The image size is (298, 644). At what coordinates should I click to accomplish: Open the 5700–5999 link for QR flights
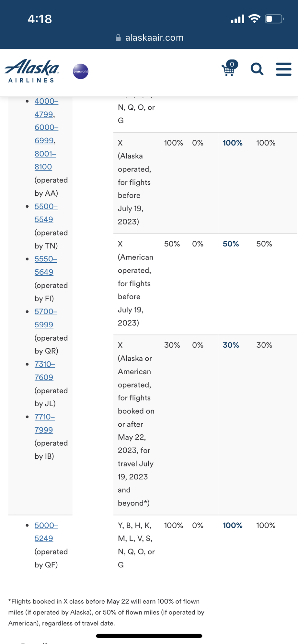coord(46,318)
